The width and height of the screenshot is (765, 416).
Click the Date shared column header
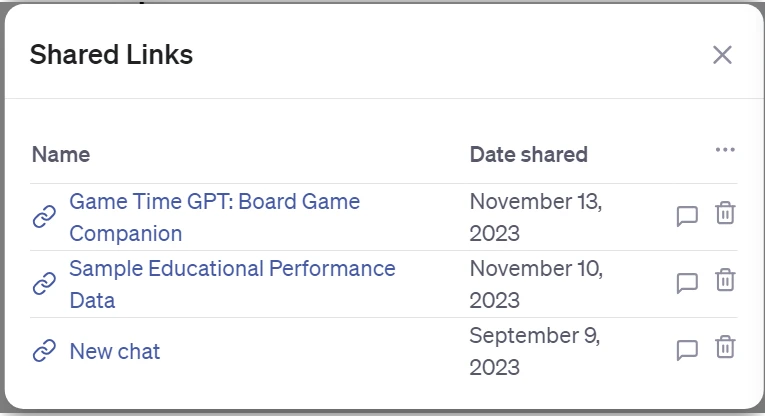pos(528,155)
